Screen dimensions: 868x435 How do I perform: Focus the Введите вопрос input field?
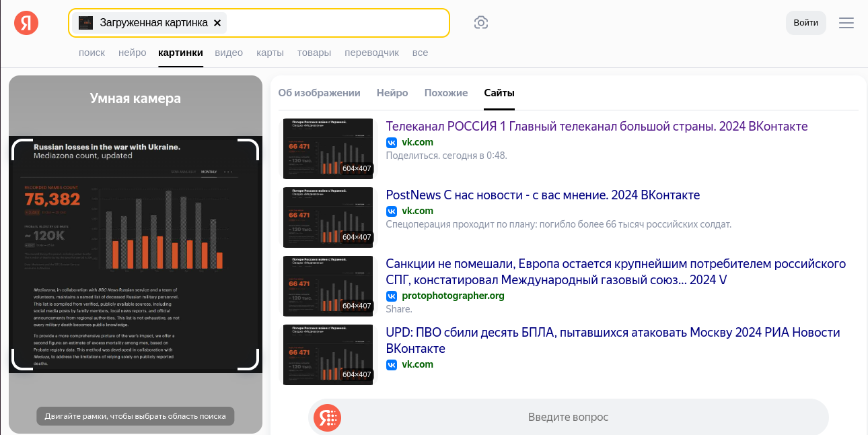point(569,417)
